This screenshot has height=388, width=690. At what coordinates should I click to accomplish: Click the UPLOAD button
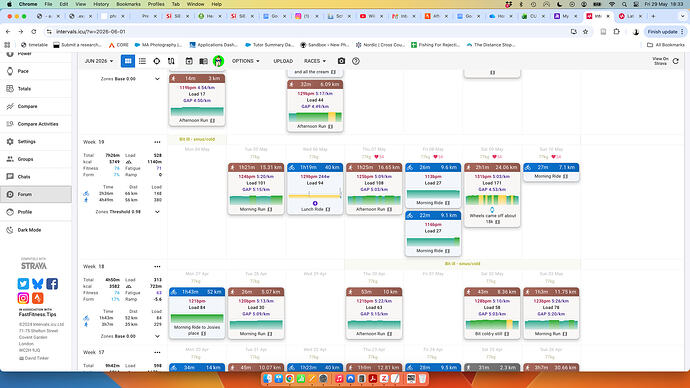coord(283,61)
